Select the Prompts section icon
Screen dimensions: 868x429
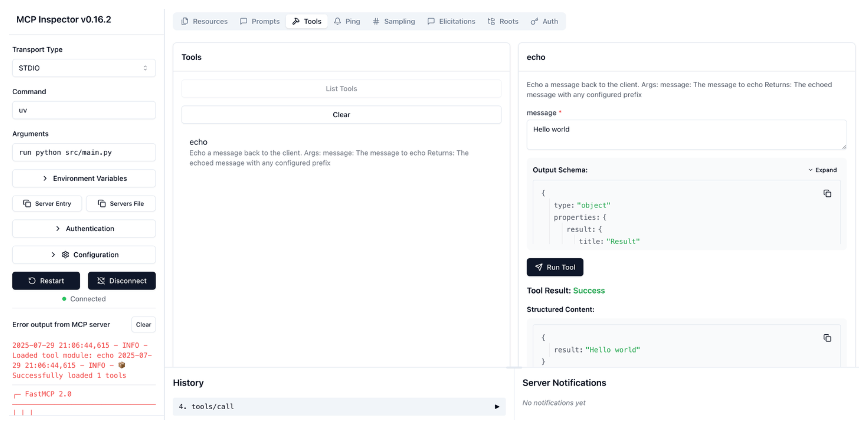(x=244, y=21)
